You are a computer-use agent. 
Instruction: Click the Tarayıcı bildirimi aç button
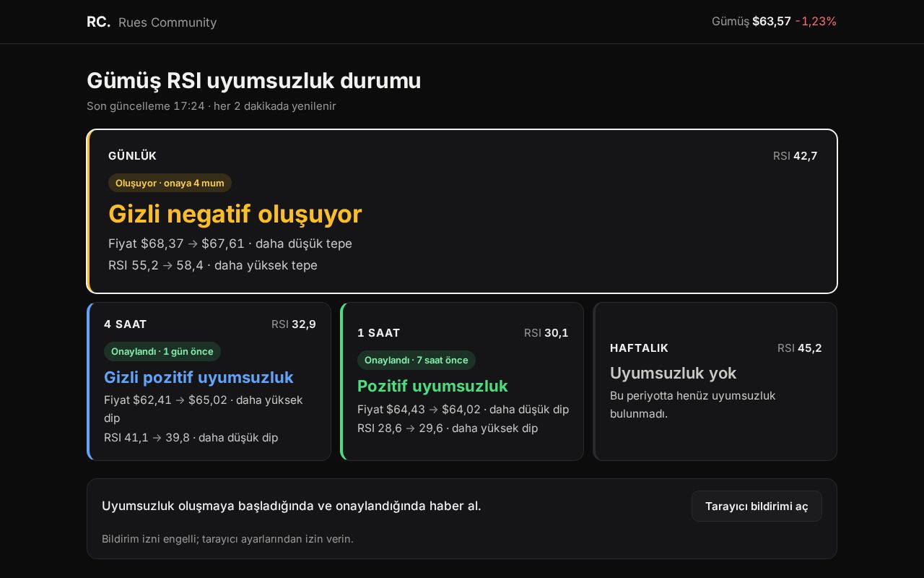point(757,506)
